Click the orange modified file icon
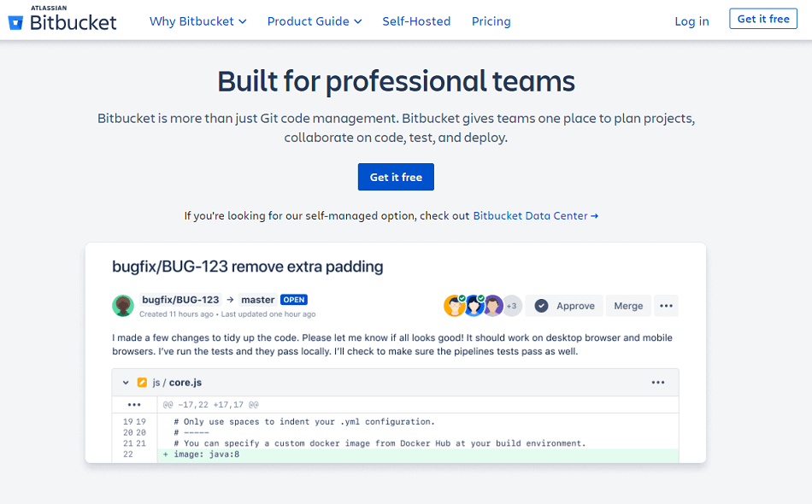Viewport: 812px width, 504px height. [x=142, y=383]
